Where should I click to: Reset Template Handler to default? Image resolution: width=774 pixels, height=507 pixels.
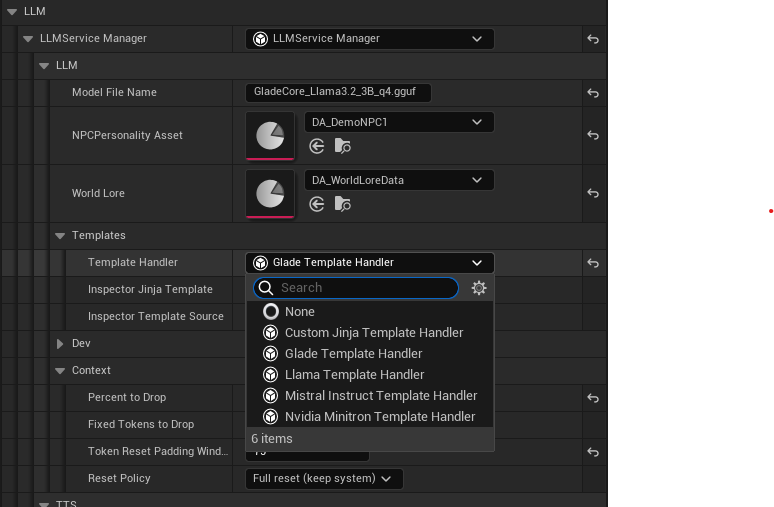(x=593, y=263)
